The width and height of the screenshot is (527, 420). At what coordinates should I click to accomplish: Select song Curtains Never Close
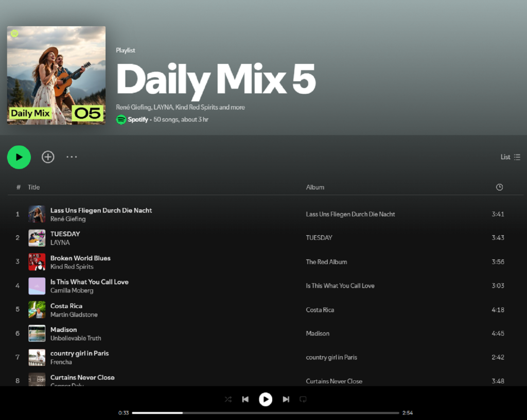pyautogui.click(x=82, y=377)
